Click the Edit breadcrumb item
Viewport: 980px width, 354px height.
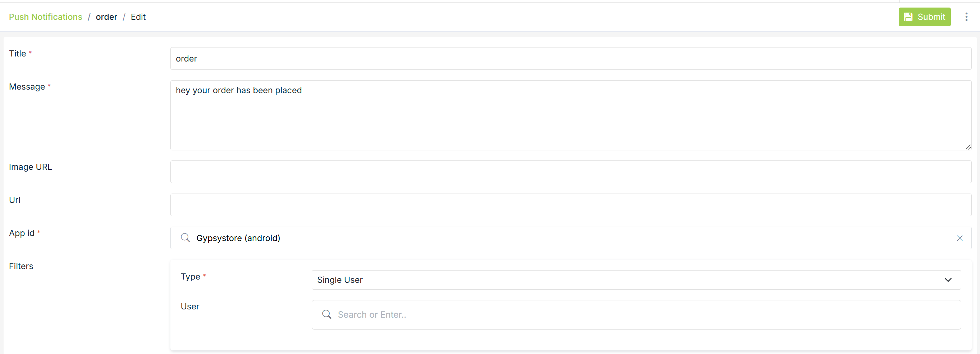point(138,17)
